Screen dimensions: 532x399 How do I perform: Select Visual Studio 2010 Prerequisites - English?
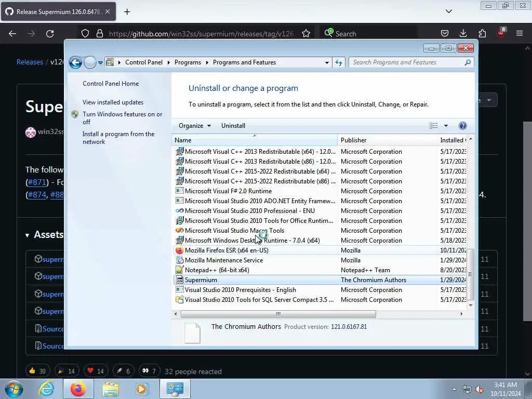[320, 290]
